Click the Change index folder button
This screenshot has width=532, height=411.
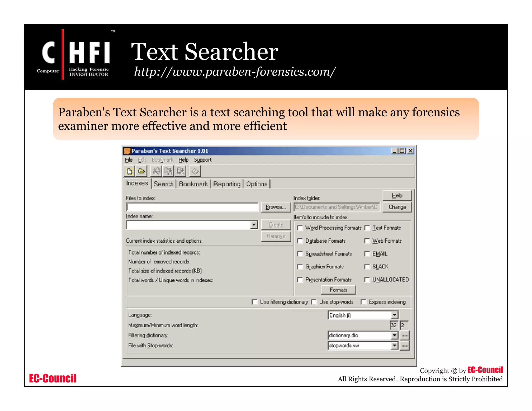coord(397,207)
